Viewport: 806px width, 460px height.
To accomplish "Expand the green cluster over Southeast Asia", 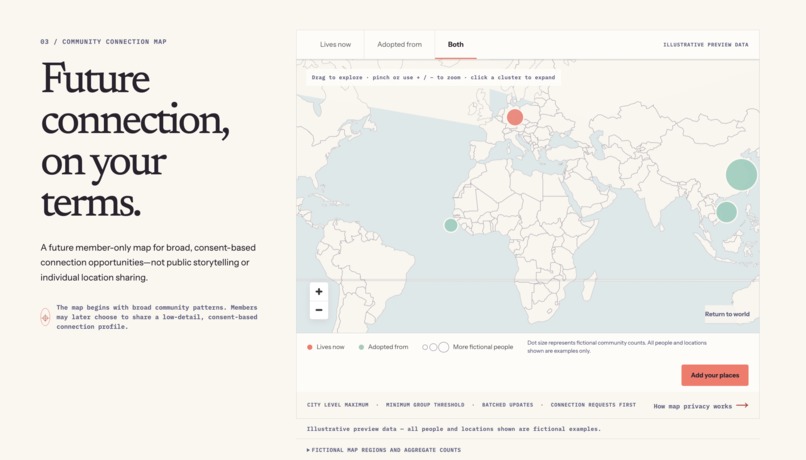I will [726, 212].
